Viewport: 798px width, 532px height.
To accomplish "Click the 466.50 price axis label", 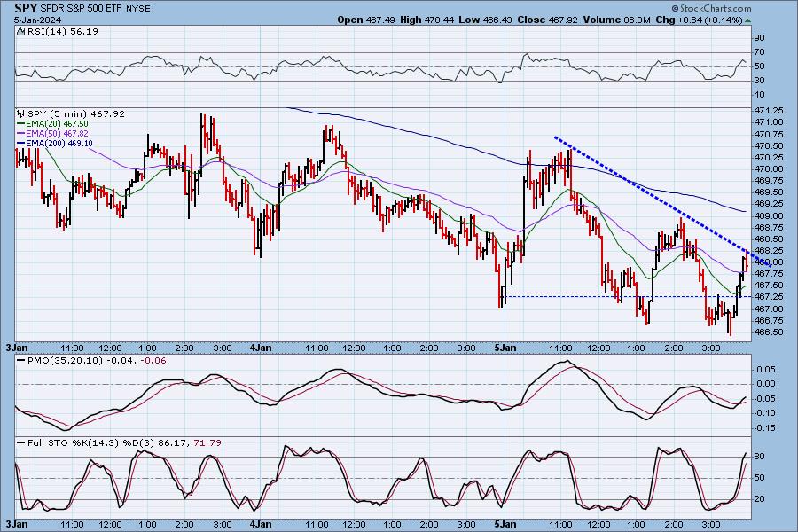I will [769, 332].
